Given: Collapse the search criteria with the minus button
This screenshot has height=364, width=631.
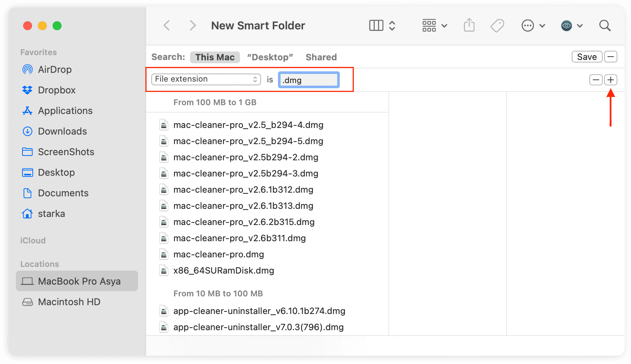Looking at the screenshot, I should tap(610, 57).
